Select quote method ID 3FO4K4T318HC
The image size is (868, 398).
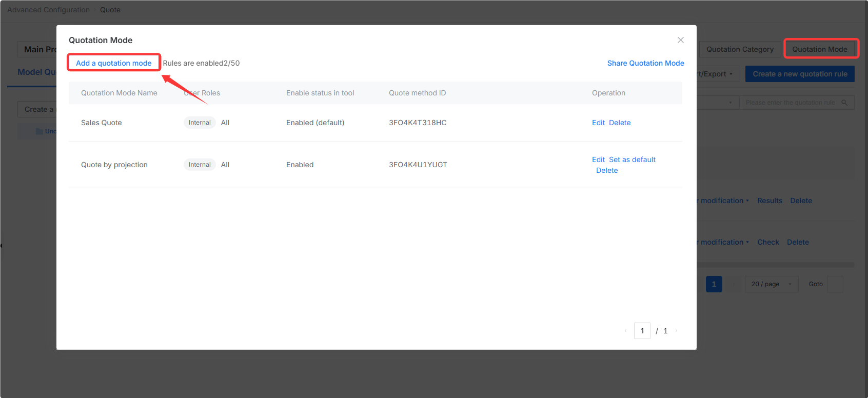coord(418,123)
